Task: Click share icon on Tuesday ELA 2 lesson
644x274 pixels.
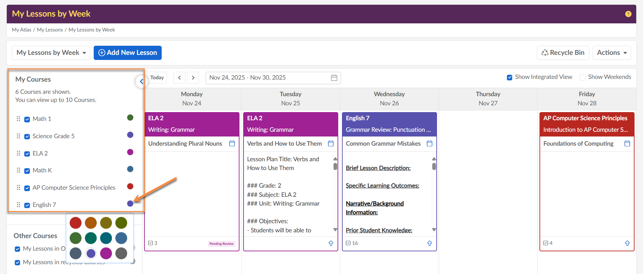Action: [331, 243]
